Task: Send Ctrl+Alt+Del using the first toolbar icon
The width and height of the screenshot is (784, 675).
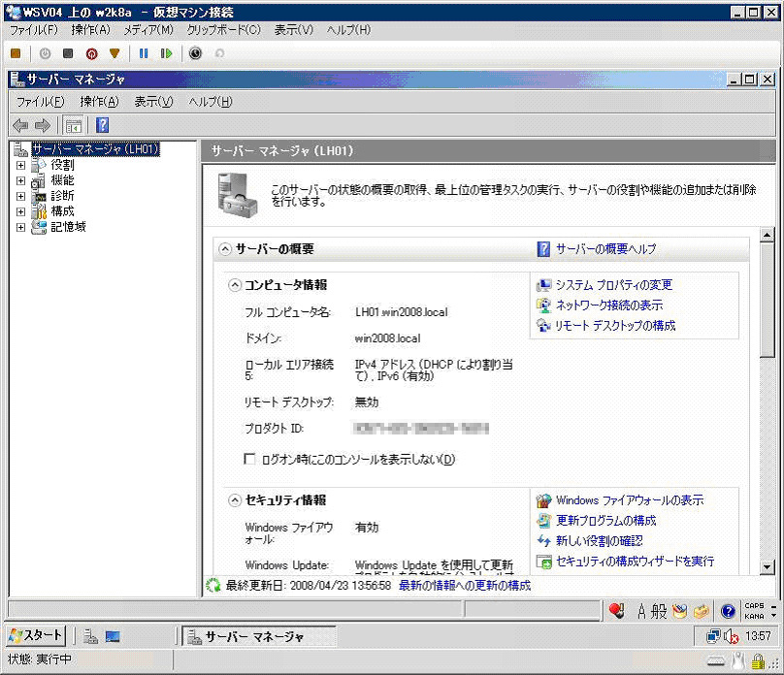Action: [x=15, y=53]
